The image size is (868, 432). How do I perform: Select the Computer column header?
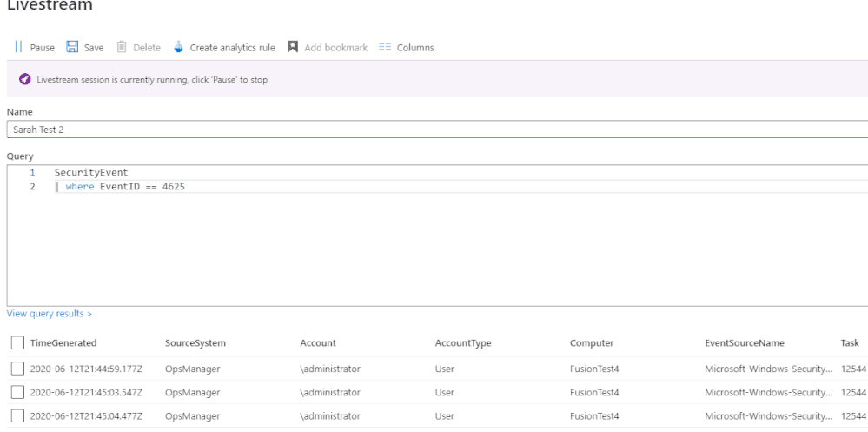592,343
